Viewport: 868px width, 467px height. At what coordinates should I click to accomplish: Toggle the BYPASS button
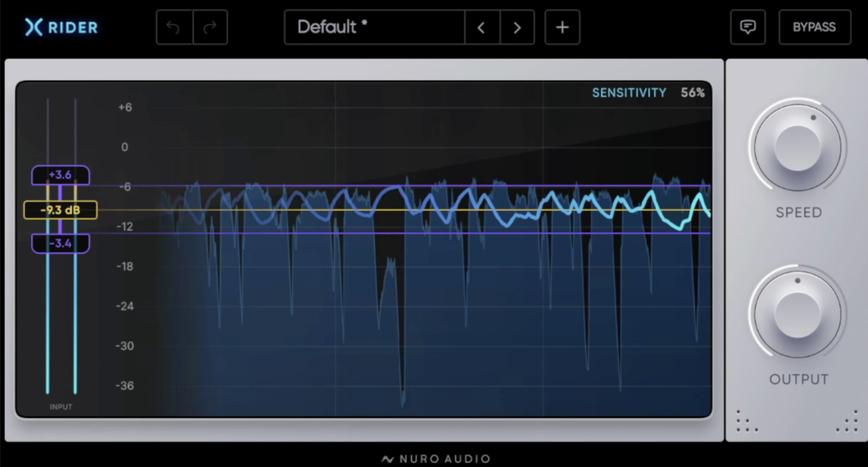click(x=814, y=27)
